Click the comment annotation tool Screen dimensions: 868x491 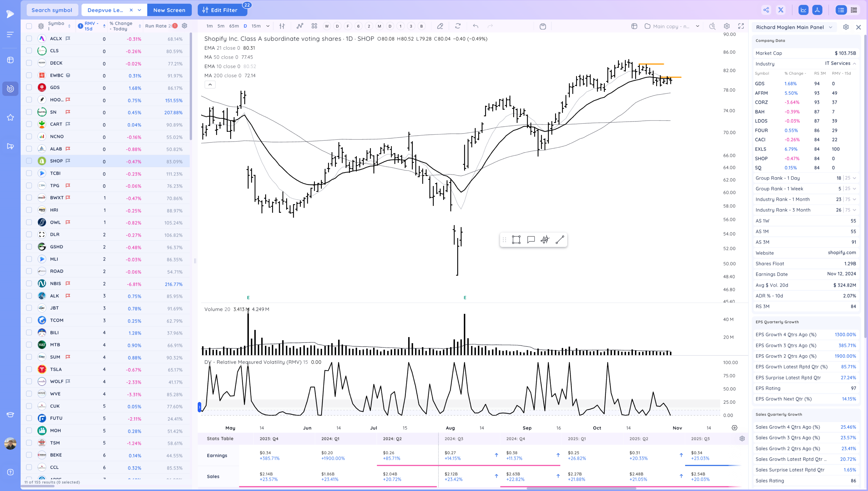531,240
